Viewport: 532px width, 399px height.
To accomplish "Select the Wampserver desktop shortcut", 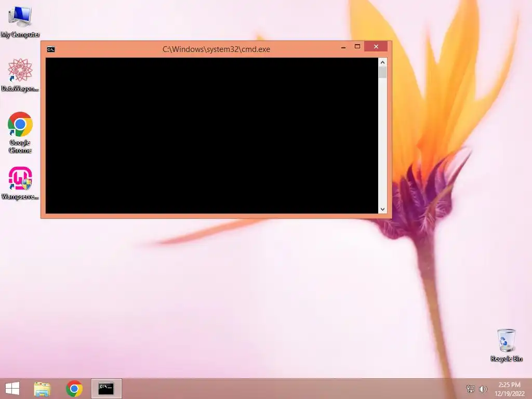I will 20,183.
